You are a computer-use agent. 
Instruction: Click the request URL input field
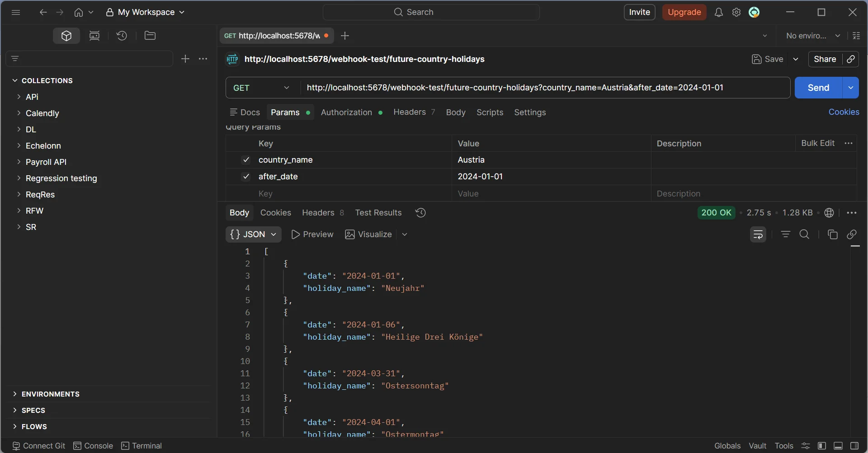pyautogui.click(x=545, y=88)
